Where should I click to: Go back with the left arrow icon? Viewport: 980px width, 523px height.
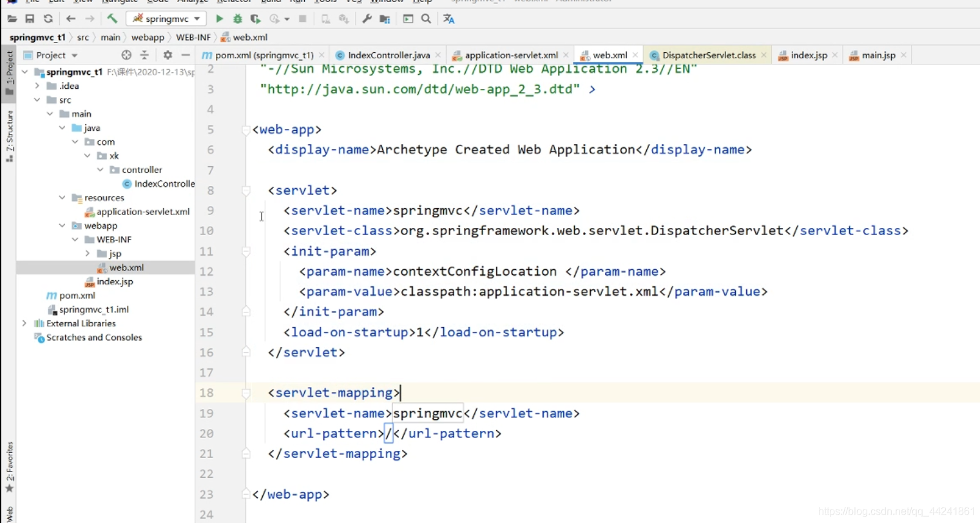71,19
